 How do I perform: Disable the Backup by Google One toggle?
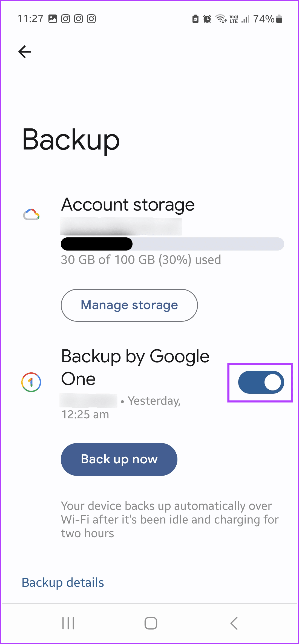(261, 382)
